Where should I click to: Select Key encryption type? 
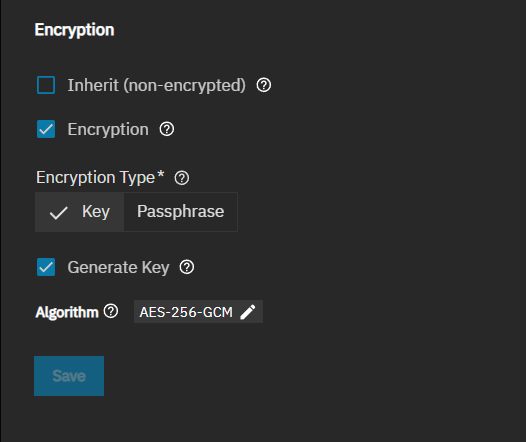[80, 212]
